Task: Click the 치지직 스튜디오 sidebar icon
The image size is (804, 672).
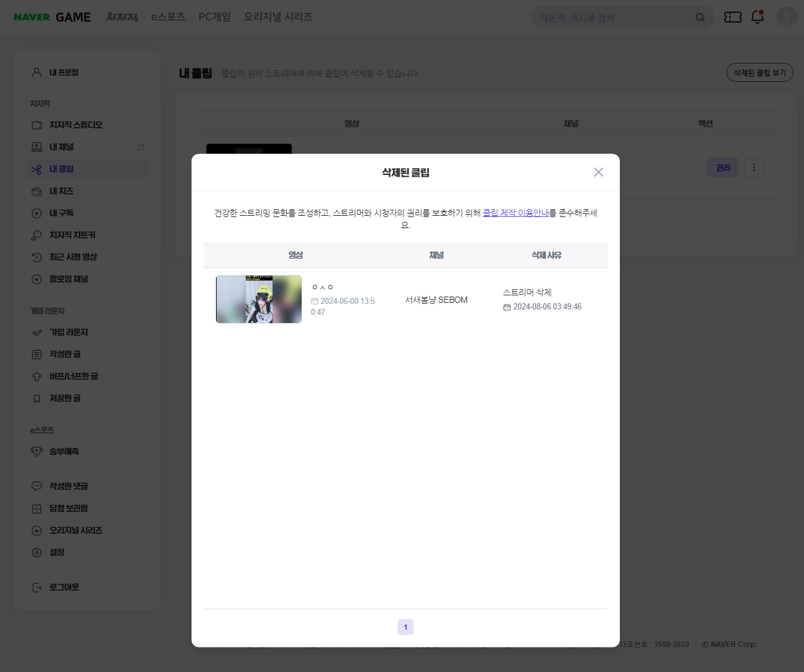Action: tap(37, 125)
